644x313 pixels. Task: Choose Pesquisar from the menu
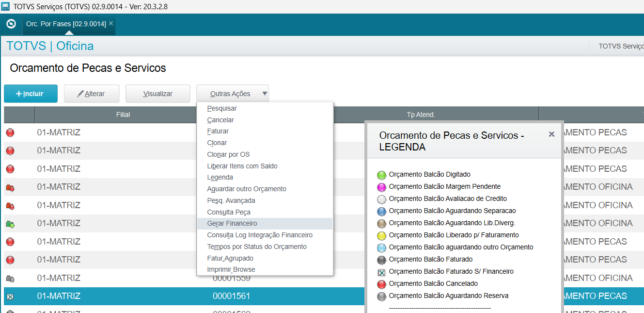(x=265, y=108)
